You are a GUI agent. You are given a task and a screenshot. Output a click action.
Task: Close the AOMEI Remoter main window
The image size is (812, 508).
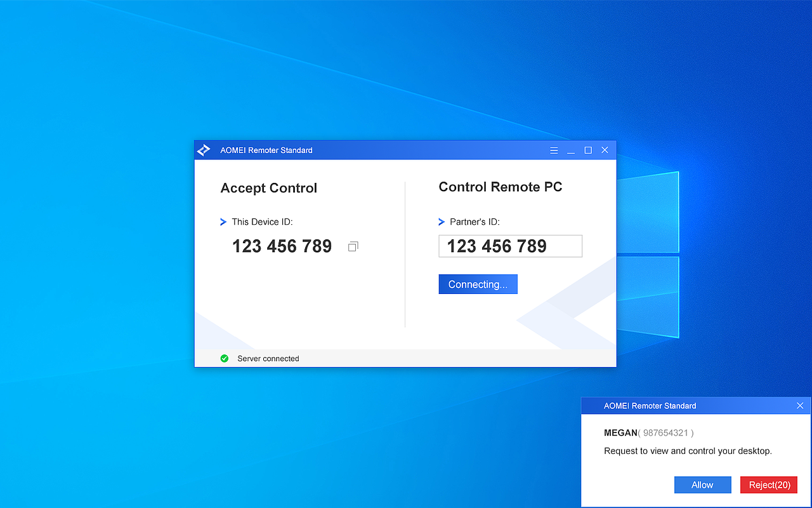click(605, 150)
